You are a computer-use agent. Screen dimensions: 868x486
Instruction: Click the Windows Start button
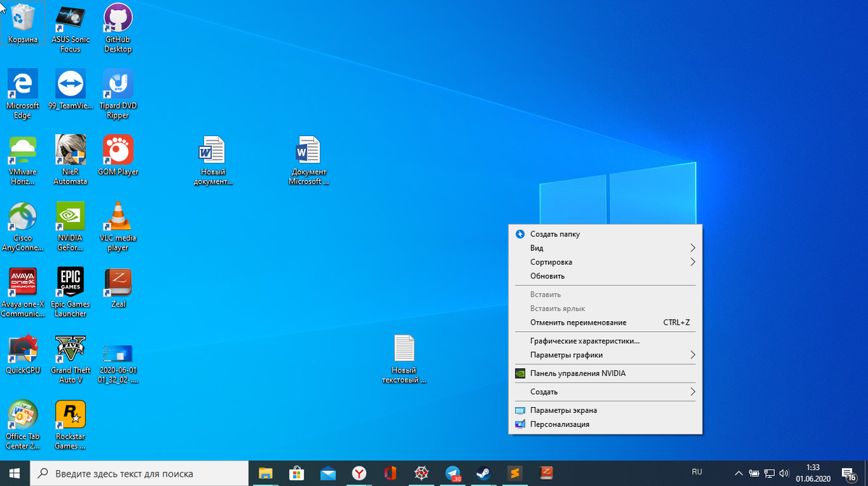(x=16, y=474)
